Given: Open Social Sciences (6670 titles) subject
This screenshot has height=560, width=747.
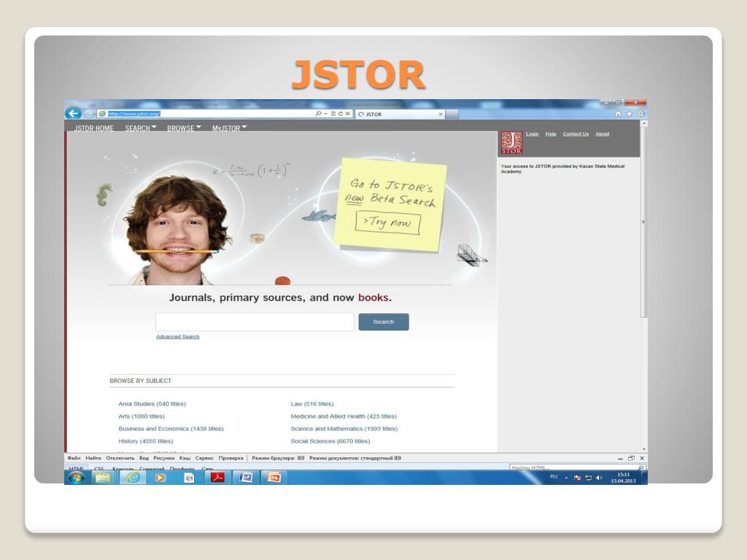Looking at the screenshot, I should coord(330,441).
